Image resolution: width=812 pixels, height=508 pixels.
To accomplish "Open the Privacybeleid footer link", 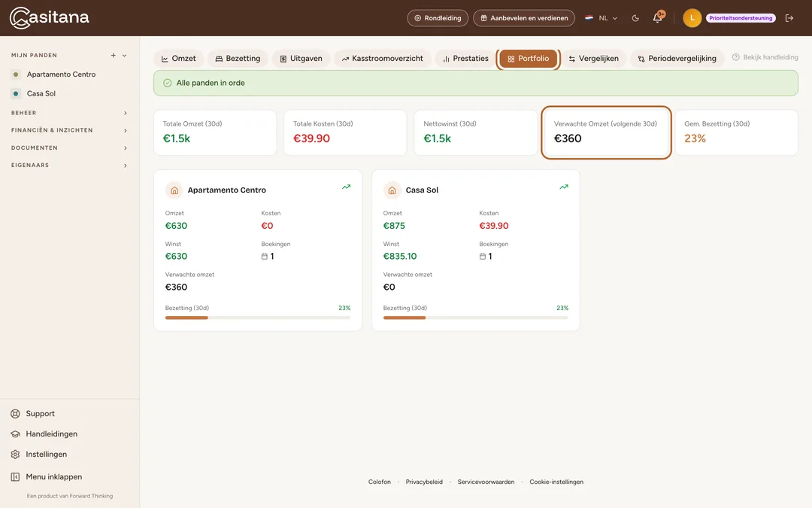I will coord(424,482).
